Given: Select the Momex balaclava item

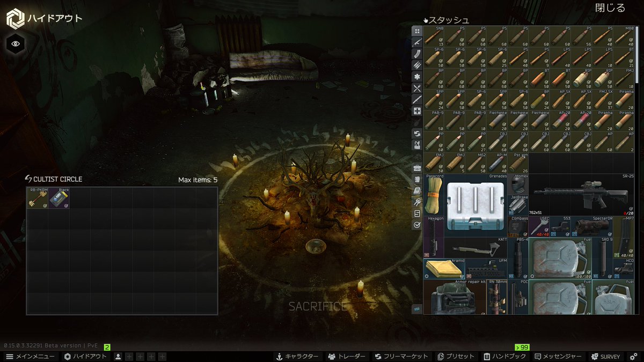Looking at the screenshot, I should tap(518, 184).
